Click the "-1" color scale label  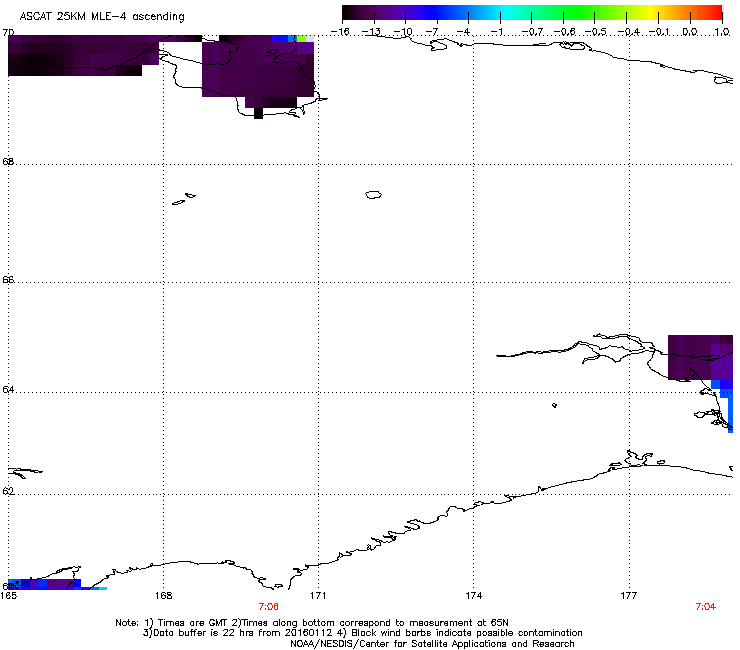[x=497, y=32]
